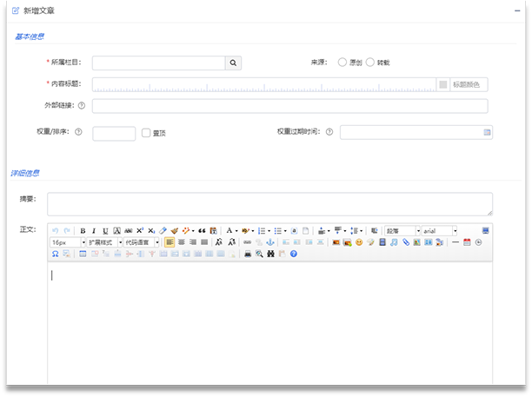
Task: Upload a single image using the picture icon
Action: (x=336, y=242)
